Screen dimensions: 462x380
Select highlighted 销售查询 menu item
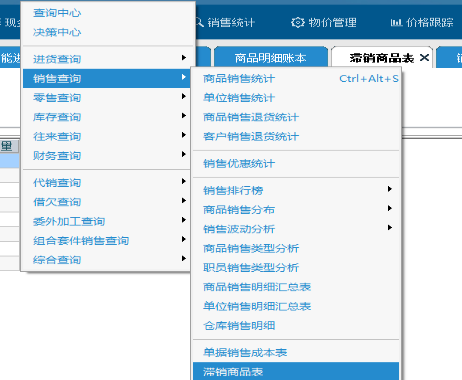click(x=108, y=78)
